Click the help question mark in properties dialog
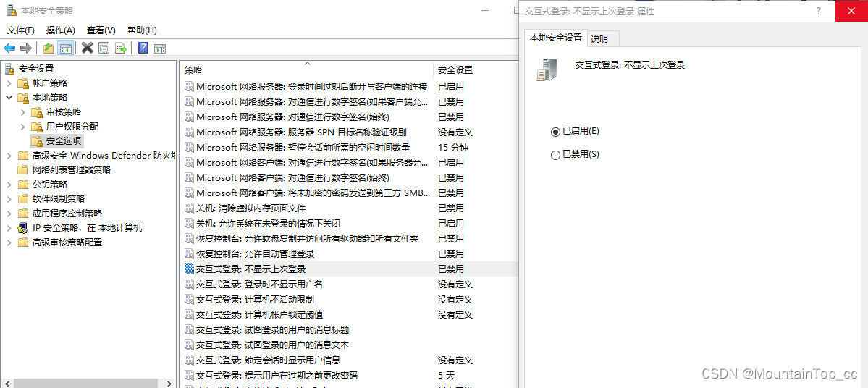 (819, 11)
